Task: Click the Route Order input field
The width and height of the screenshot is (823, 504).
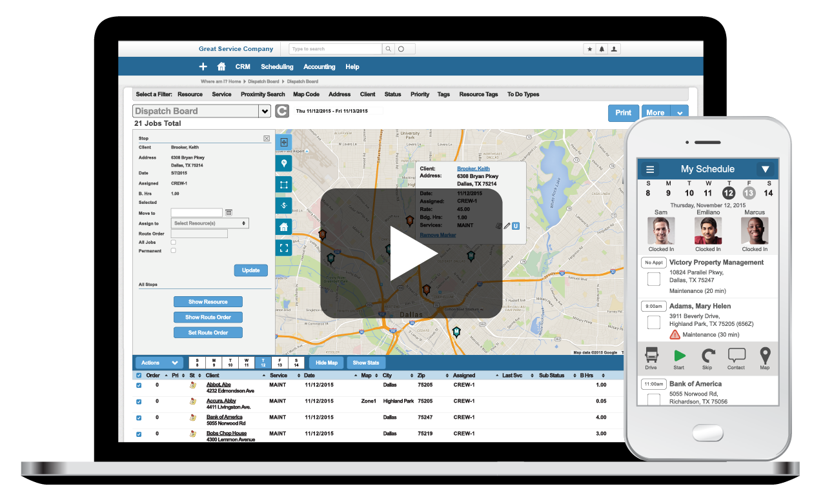Action: tap(199, 234)
